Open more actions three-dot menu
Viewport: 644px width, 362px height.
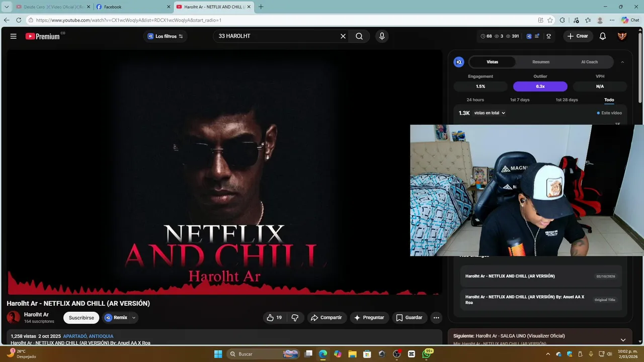click(x=436, y=317)
